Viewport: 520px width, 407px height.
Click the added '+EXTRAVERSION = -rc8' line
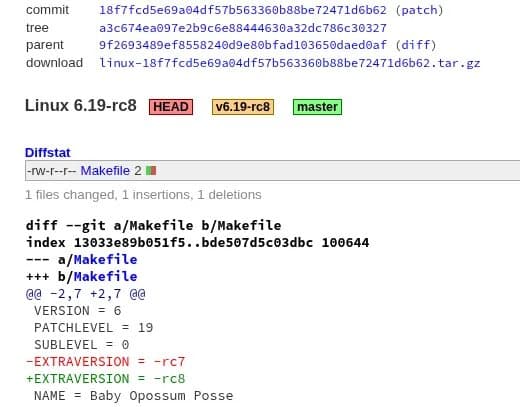click(105, 379)
